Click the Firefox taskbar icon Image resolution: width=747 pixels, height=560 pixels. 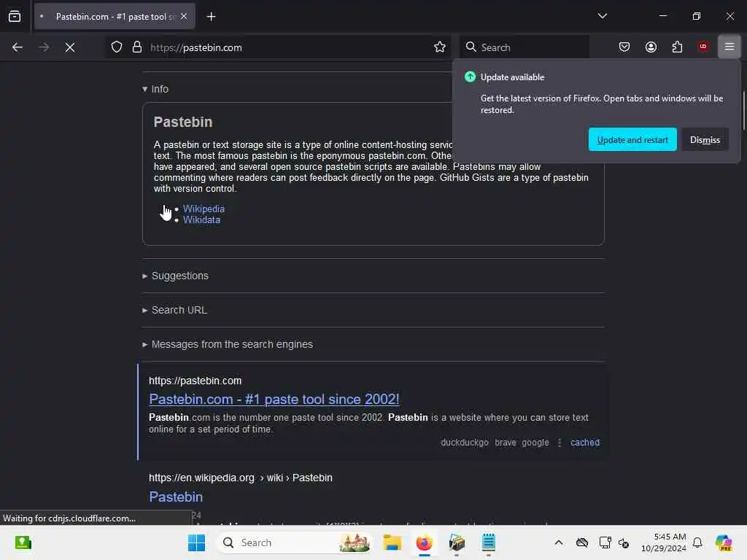pyautogui.click(x=424, y=542)
